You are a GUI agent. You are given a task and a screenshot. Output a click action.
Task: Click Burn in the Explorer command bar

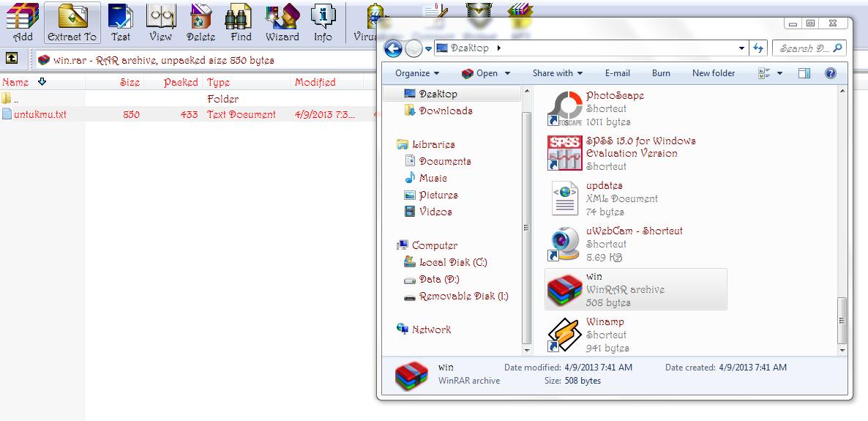coord(661,73)
